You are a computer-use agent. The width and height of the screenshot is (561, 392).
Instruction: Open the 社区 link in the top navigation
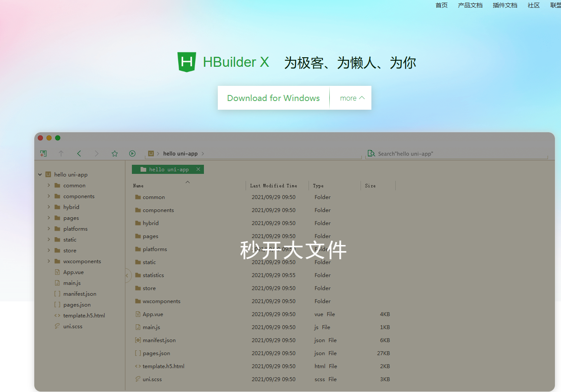(533, 5)
